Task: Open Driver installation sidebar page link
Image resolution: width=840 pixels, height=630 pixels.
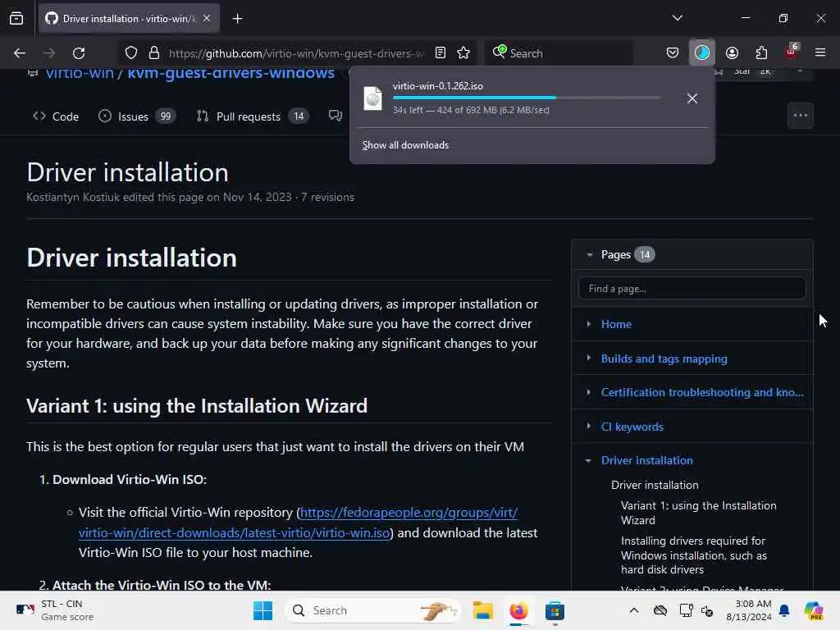Action: [x=646, y=460]
